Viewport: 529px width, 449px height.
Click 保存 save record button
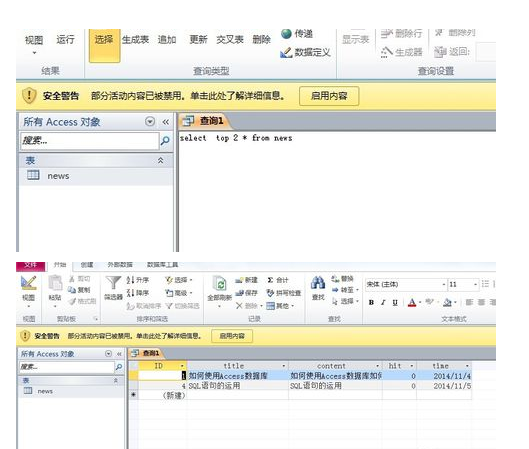tap(246, 293)
